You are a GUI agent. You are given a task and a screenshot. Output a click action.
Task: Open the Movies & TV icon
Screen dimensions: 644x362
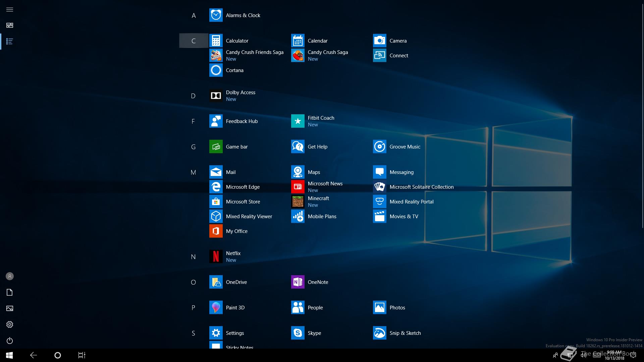(379, 217)
